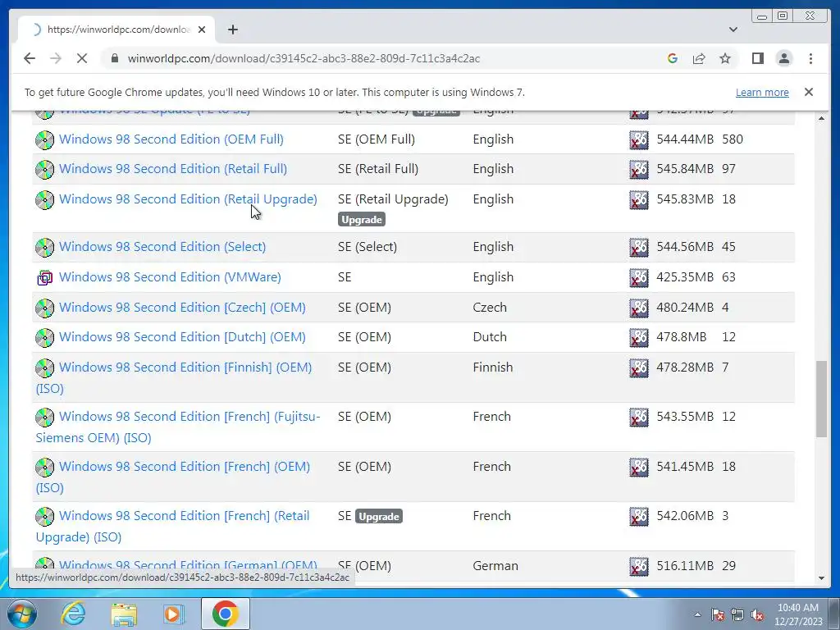Launch Internet Explorer from the taskbar
840x630 pixels.
pos(73,614)
